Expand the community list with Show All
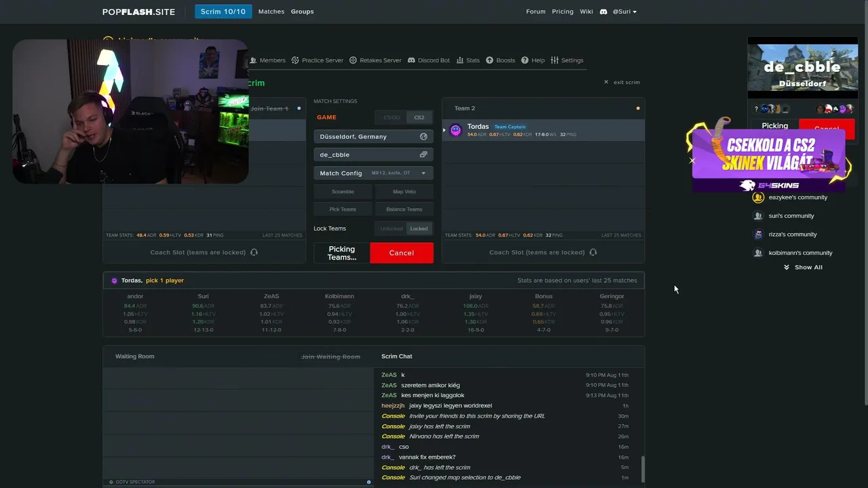Image resolution: width=868 pixels, height=488 pixels. pyautogui.click(x=803, y=267)
